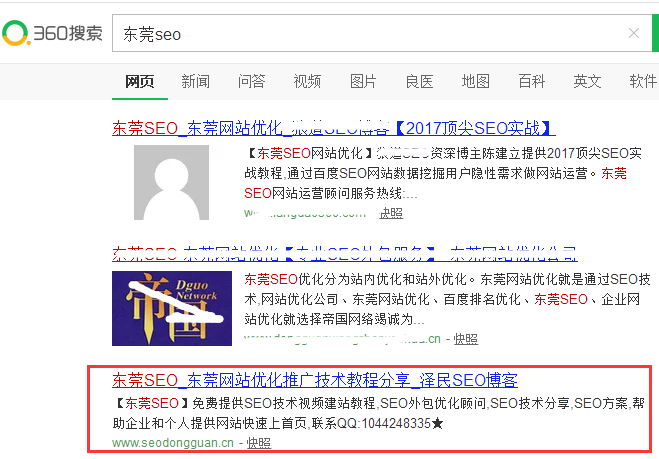The height and width of the screenshot is (459, 659).
Task: Open the 图片 tab
Action: (363, 81)
